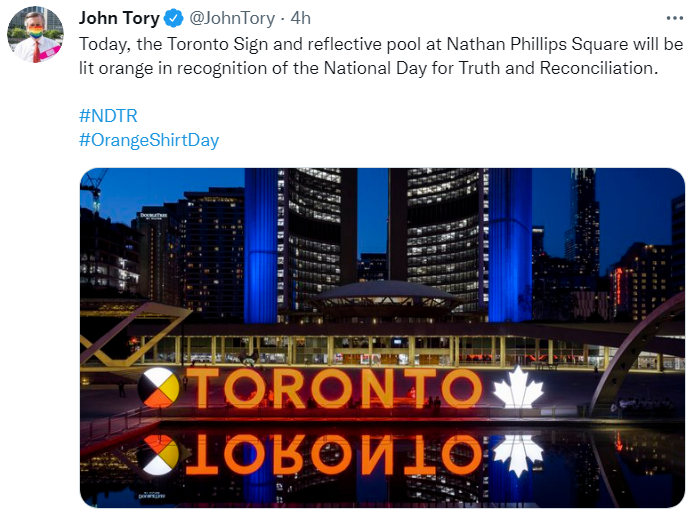Viewport: 691px width, 514px height.
Task: Click the reflected medicine wheel in pool
Action: click(x=159, y=455)
